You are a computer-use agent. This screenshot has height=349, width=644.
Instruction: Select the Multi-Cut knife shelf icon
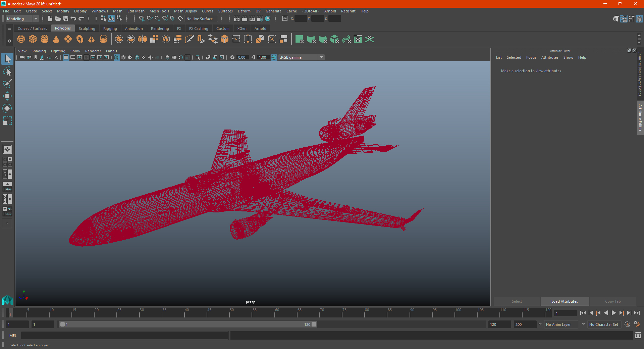[190, 39]
